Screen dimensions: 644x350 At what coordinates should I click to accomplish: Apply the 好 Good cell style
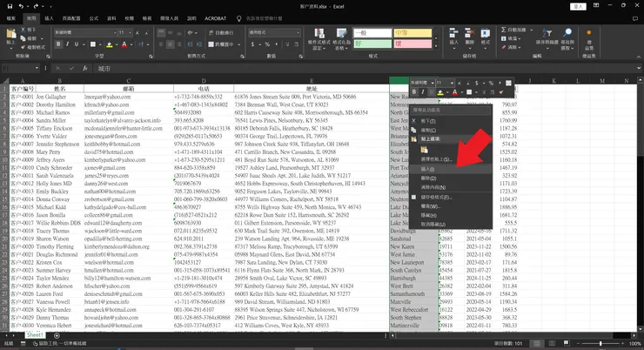pos(373,44)
